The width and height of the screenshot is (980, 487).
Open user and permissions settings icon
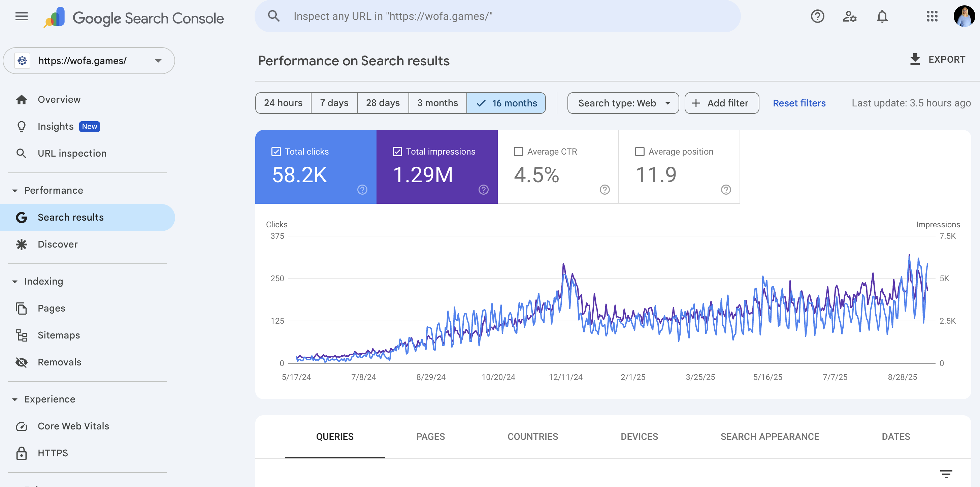point(850,17)
